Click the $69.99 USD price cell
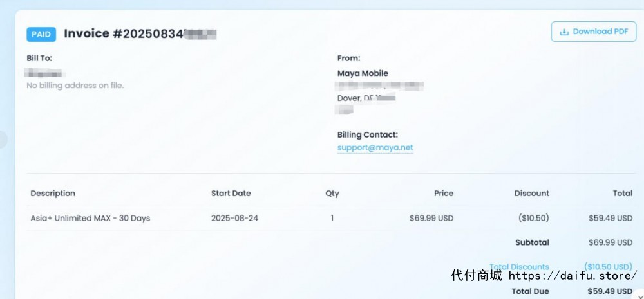Screen dimensions: 644x299 (431, 218)
